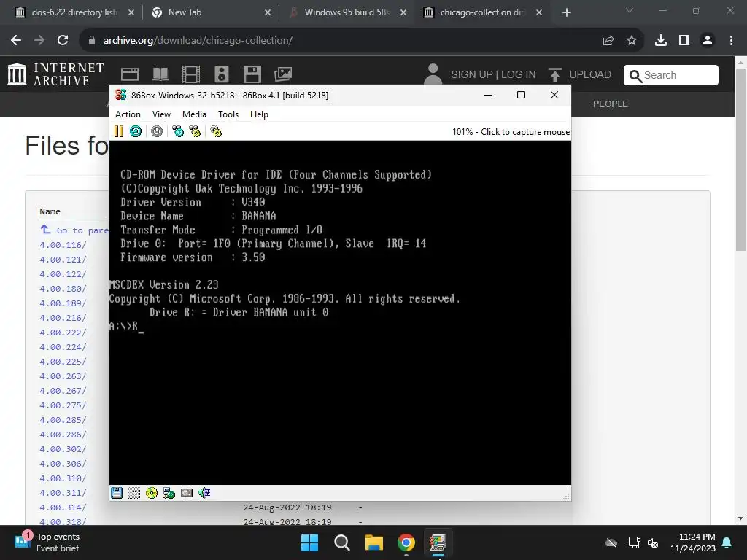747x560 pixels.
Task: Send Ctrl+Alt+Del to the emulated machine
Action: coord(178,131)
